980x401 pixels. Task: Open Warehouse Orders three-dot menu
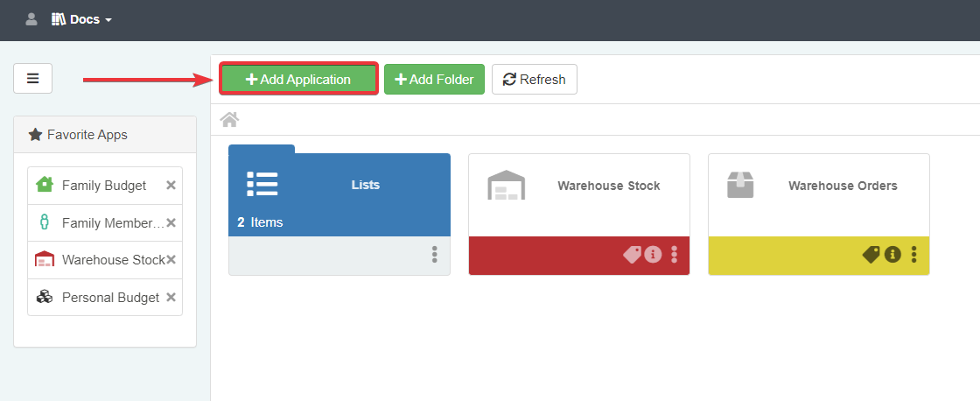(x=913, y=255)
